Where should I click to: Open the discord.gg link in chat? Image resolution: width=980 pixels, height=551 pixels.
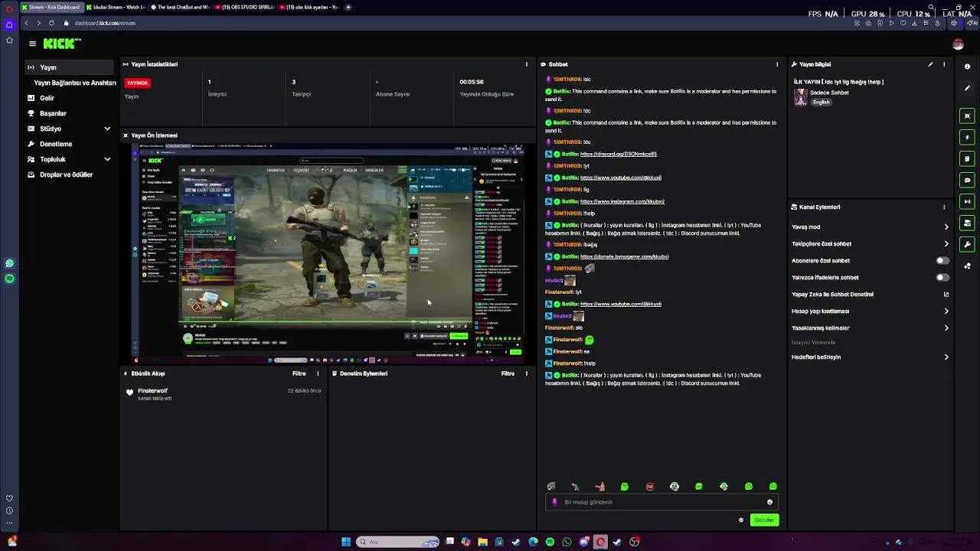(x=618, y=155)
